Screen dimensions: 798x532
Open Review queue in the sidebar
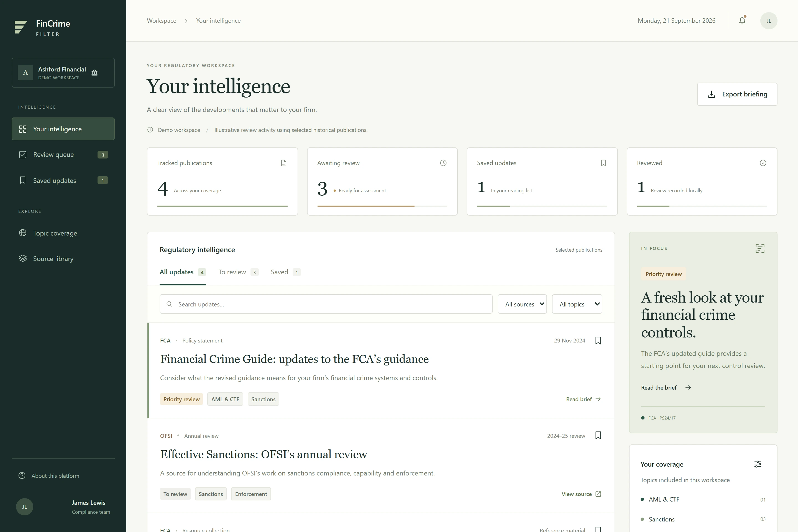[x=63, y=155]
